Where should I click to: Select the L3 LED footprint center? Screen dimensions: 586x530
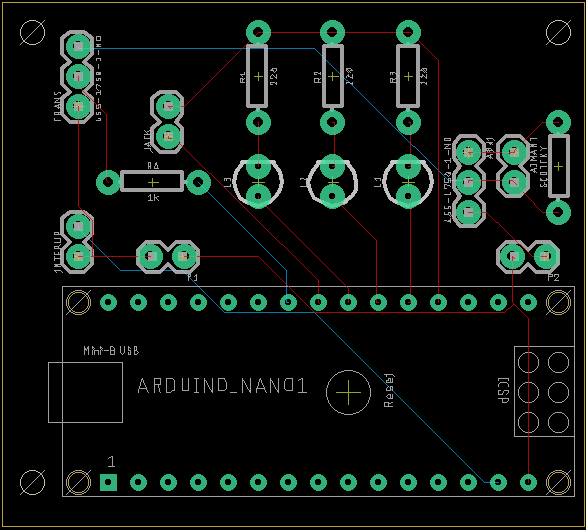[x=258, y=182]
